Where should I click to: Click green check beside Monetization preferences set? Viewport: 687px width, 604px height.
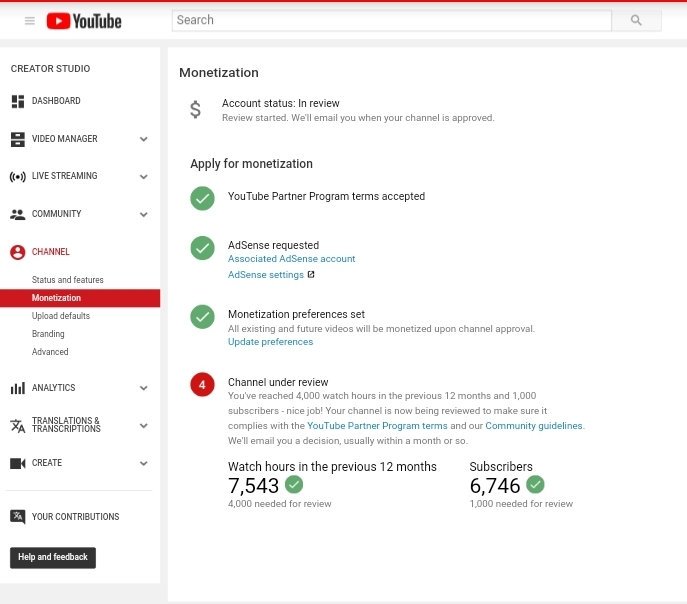coord(202,317)
